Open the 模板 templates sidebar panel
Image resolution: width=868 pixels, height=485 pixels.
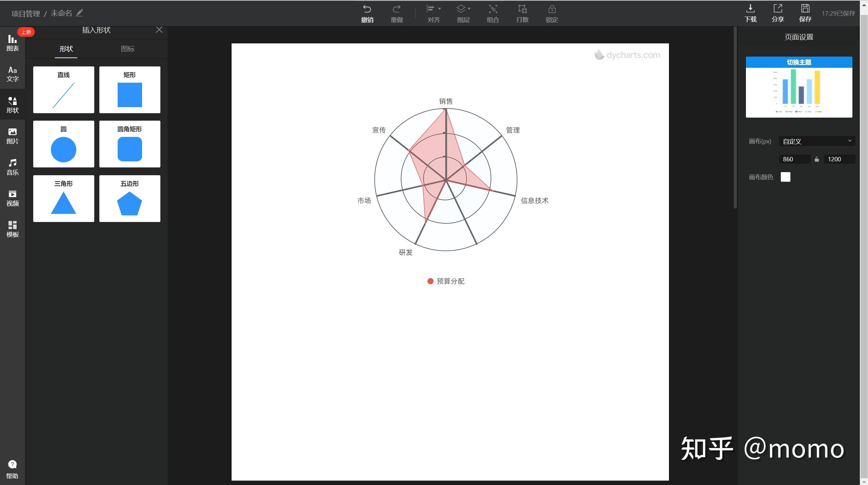pos(13,229)
